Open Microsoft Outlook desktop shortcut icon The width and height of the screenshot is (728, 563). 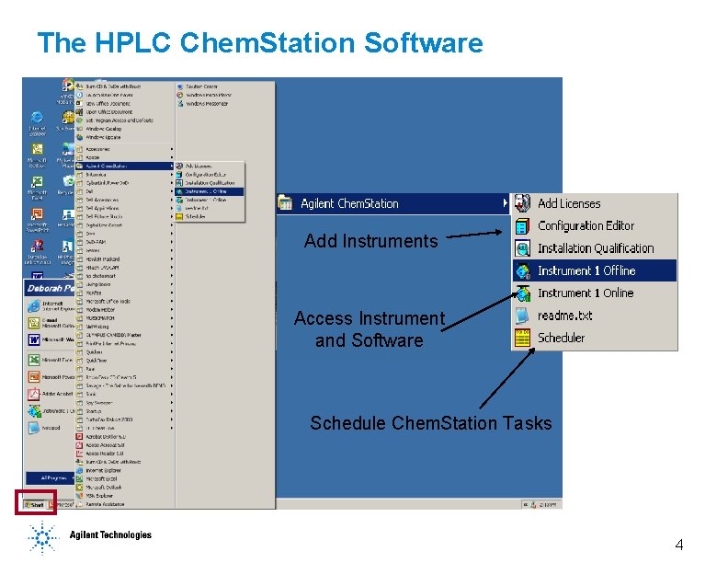click(x=37, y=149)
